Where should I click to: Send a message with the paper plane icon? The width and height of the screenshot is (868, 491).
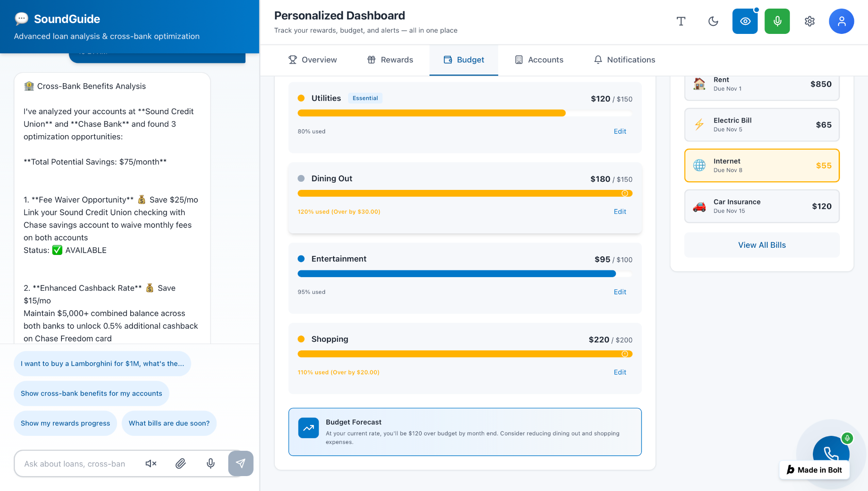pyautogui.click(x=241, y=463)
